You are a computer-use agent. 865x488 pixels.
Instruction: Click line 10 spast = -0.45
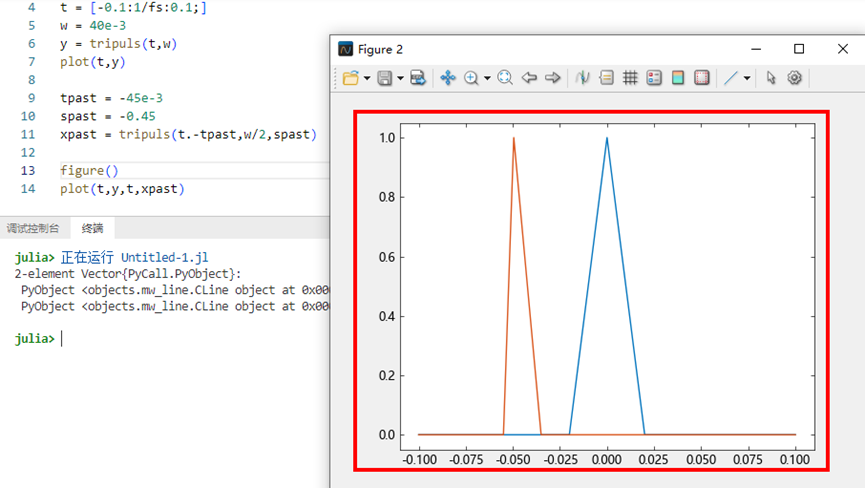coord(108,116)
